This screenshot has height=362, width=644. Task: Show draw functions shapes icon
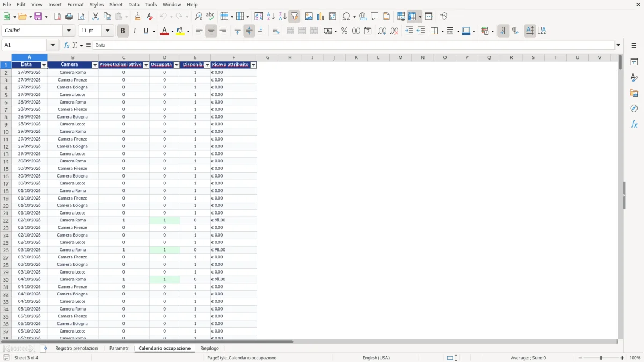[x=443, y=17]
